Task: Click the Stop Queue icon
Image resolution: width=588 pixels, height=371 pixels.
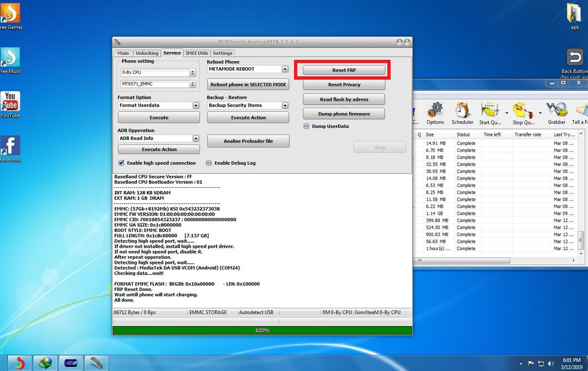Action: click(523, 114)
